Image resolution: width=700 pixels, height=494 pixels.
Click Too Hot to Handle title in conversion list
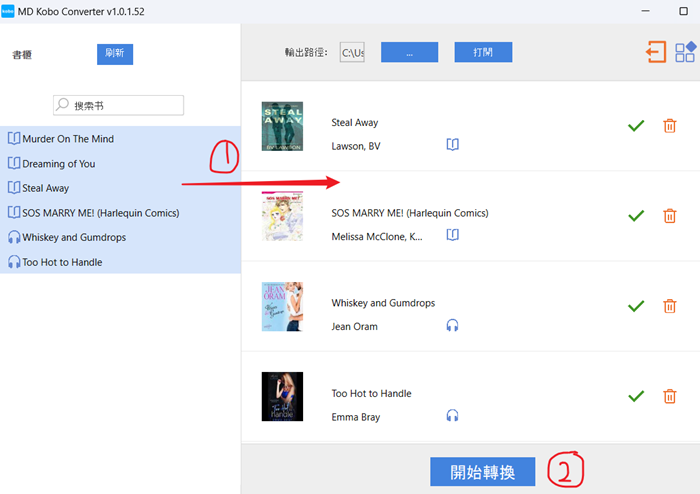click(371, 393)
